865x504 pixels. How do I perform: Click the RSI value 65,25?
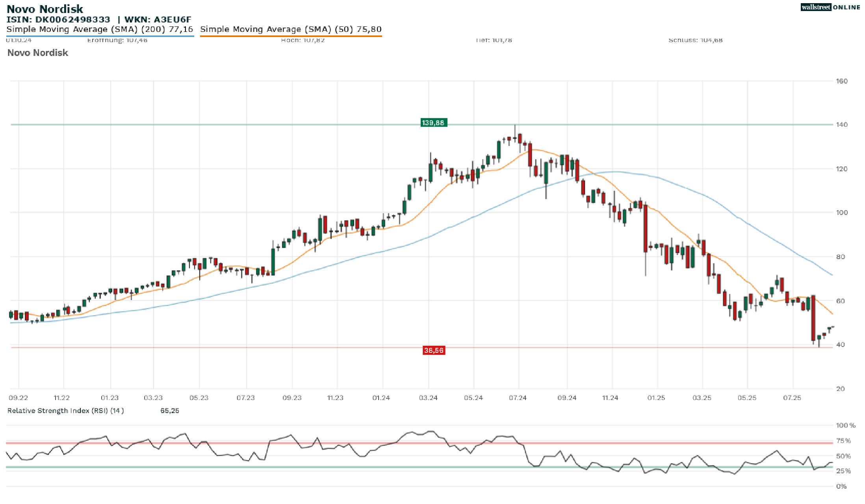click(x=170, y=411)
